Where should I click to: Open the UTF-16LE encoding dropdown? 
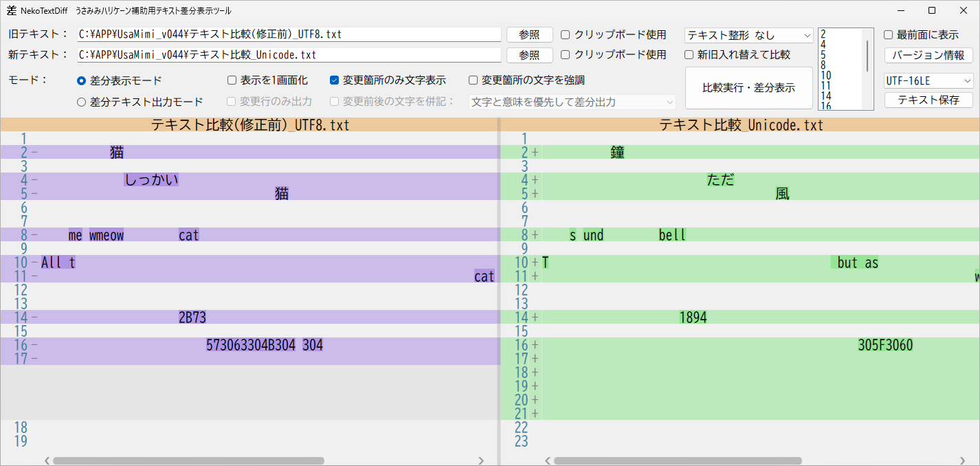click(x=928, y=81)
